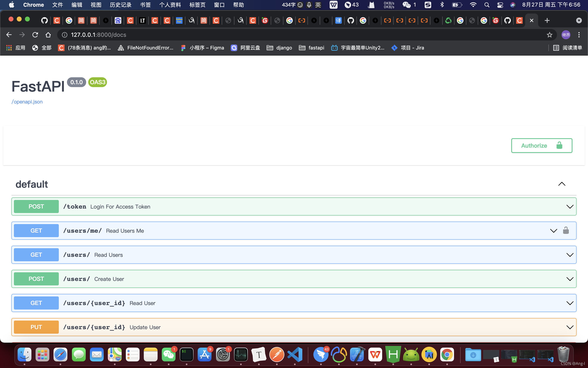Image resolution: width=588 pixels, height=368 pixels.
Task: Click the PUT method badge for Update User
Action: 36,327
